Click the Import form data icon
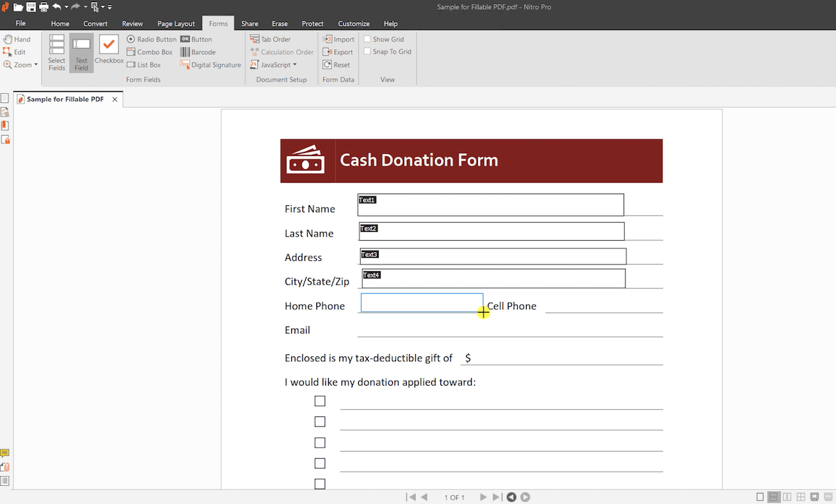Screen dimensions: 836x504 click(339, 39)
